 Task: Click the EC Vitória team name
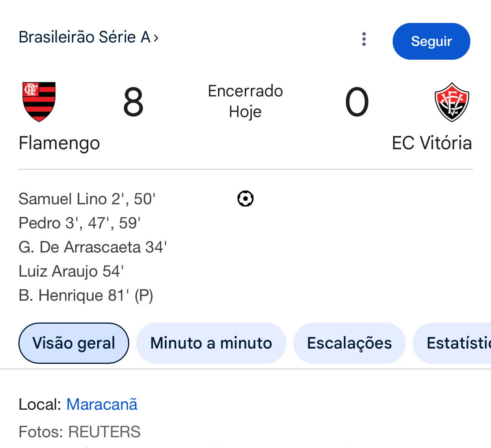(x=432, y=143)
